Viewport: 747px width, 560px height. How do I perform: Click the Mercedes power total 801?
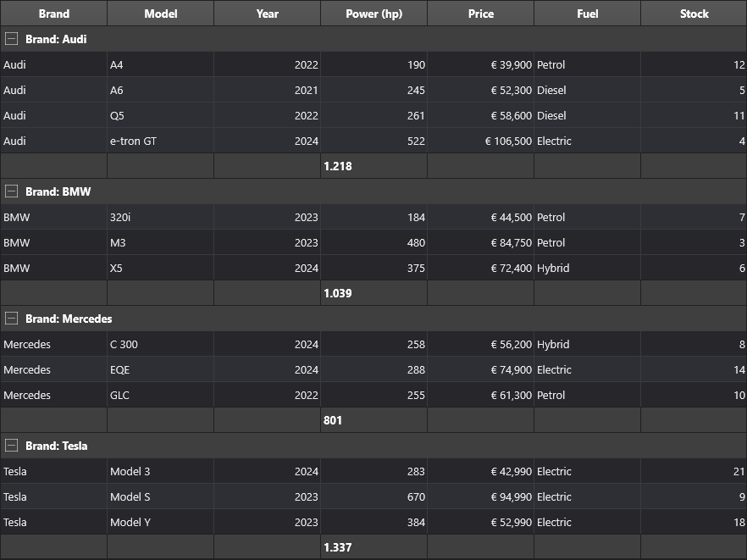tap(374, 420)
